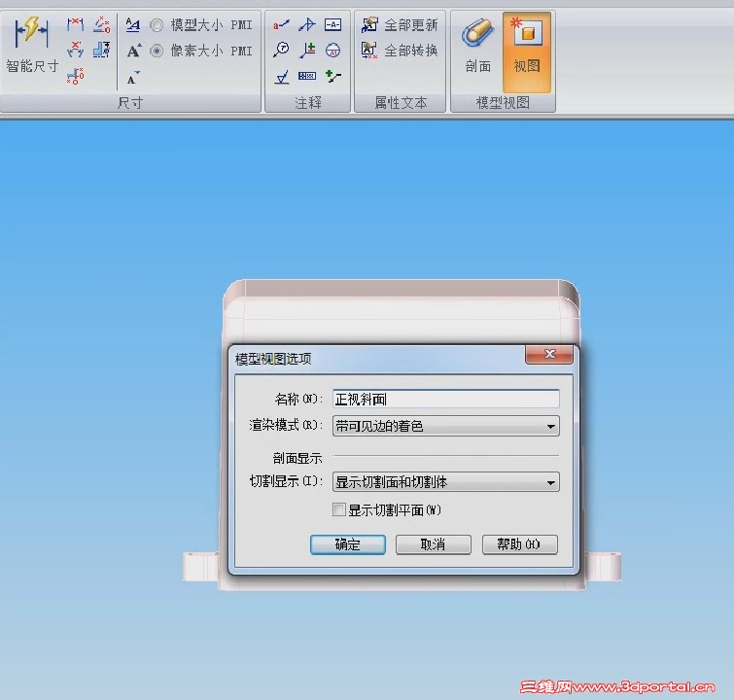Screen dimensions: 734x700
Task: Select the Callout annotation tool
Action: [281, 24]
